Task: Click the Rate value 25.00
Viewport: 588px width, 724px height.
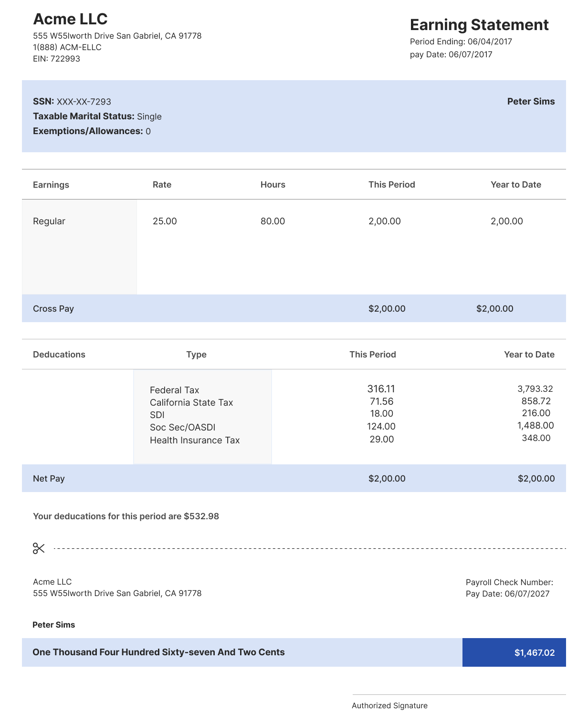Action: [165, 221]
